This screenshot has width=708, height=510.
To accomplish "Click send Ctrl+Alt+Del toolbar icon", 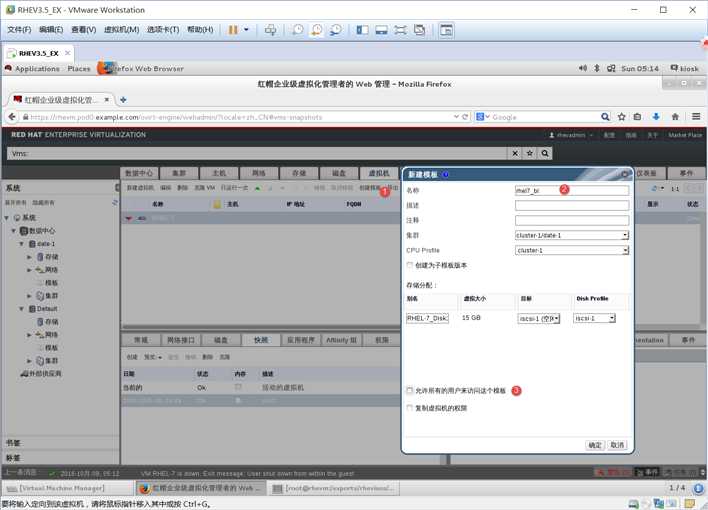I will click(x=270, y=30).
